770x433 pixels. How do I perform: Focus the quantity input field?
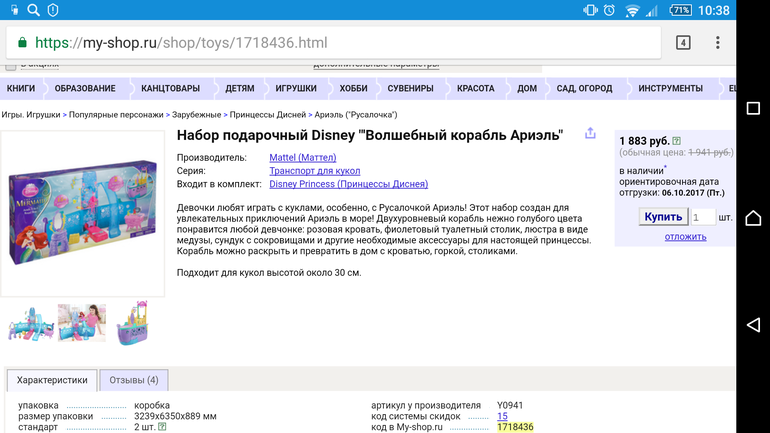(703, 217)
